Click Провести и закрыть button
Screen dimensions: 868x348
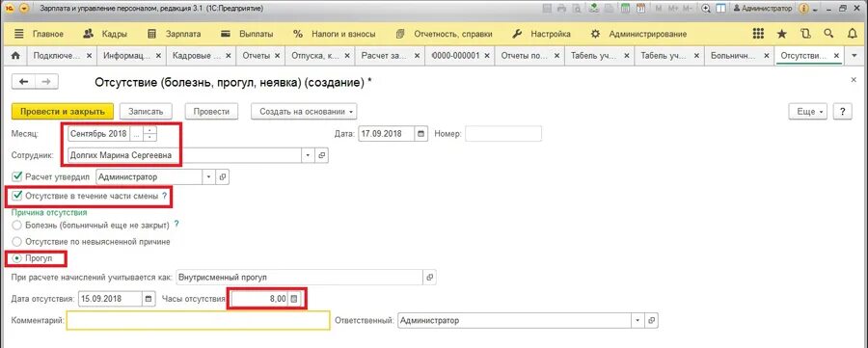[x=63, y=111]
